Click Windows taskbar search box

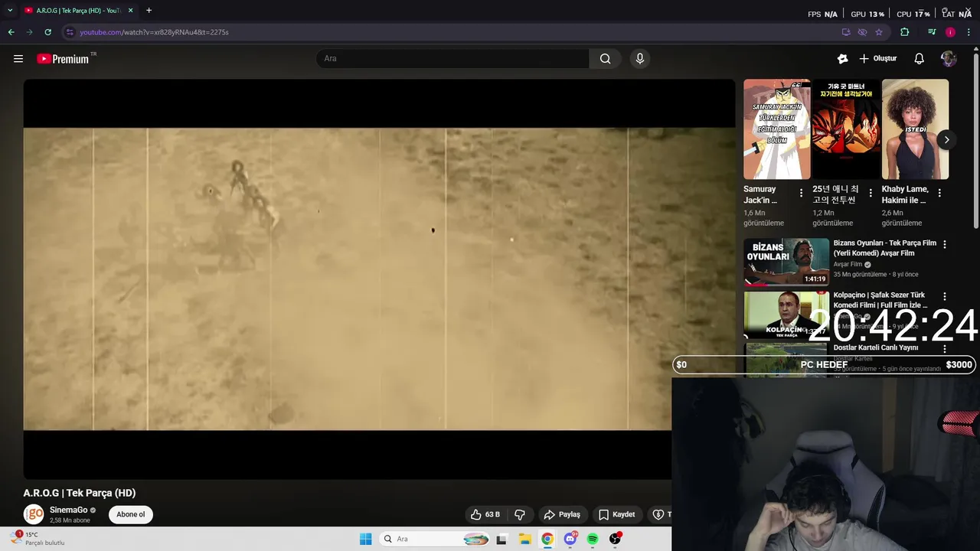(x=433, y=539)
